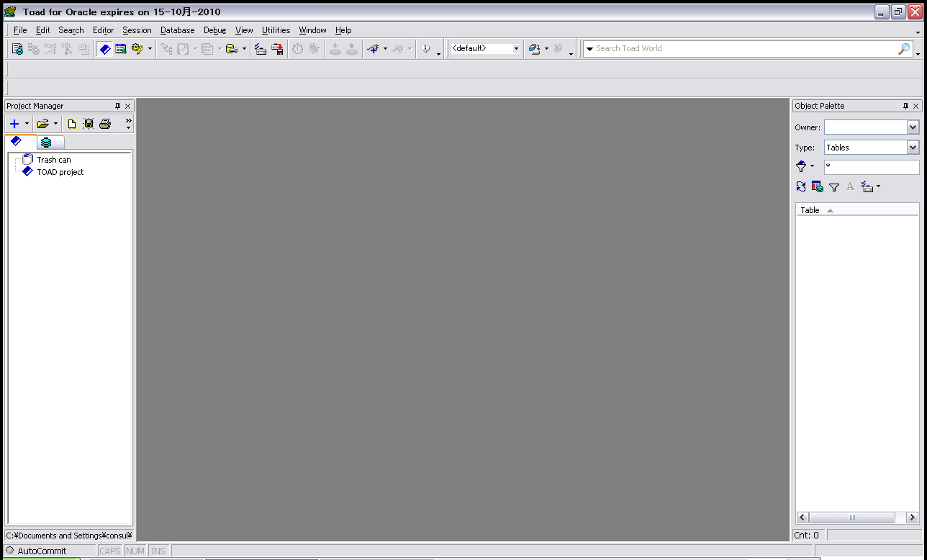Pin the Project Manager panel

coord(118,106)
